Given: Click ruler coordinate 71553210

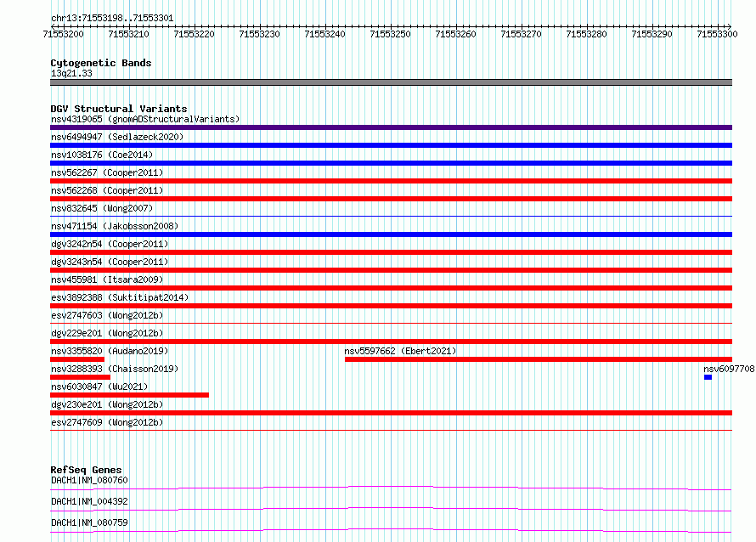Looking at the screenshot, I should [129, 34].
